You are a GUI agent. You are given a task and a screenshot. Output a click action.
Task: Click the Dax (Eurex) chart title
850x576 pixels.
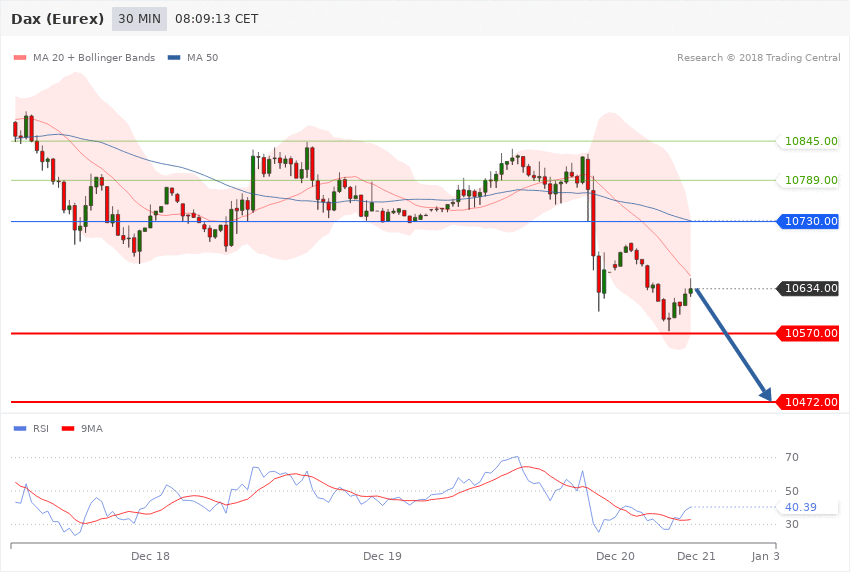click(57, 19)
